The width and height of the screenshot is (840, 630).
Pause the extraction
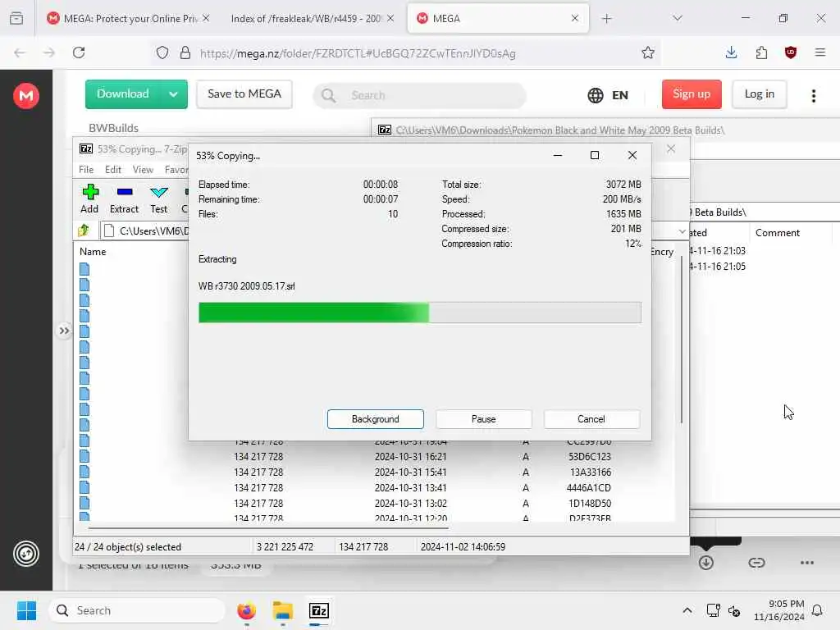coord(484,419)
